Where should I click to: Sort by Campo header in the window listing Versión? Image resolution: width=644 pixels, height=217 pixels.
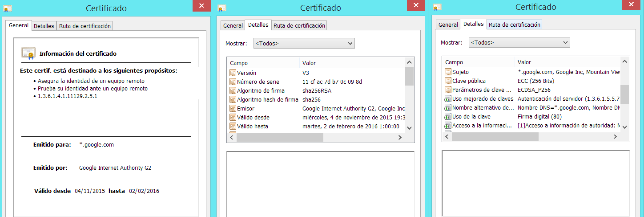tap(263, 63)
